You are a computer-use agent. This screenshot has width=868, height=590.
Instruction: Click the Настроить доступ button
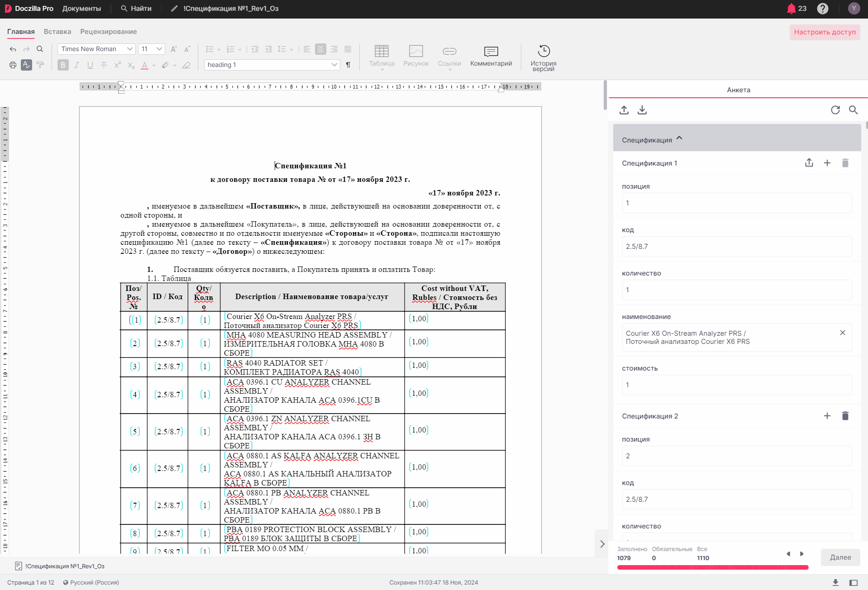coord(825,32)
